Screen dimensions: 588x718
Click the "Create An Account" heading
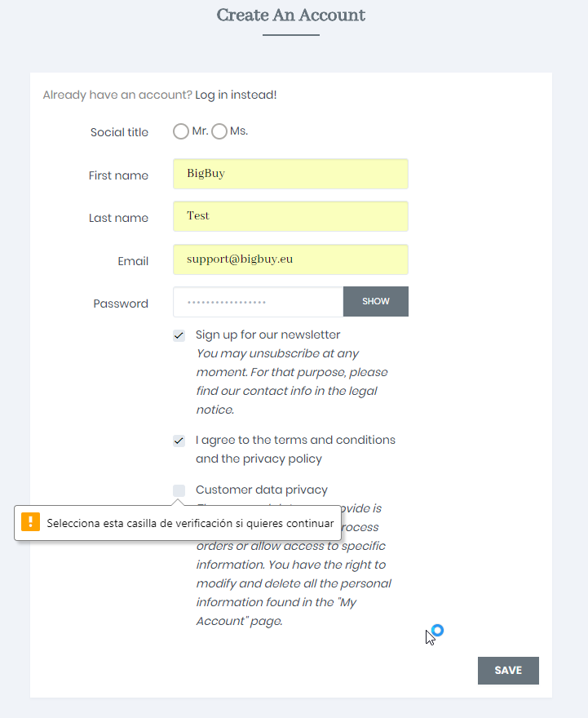pyautogui.click(x=291, y=16)
